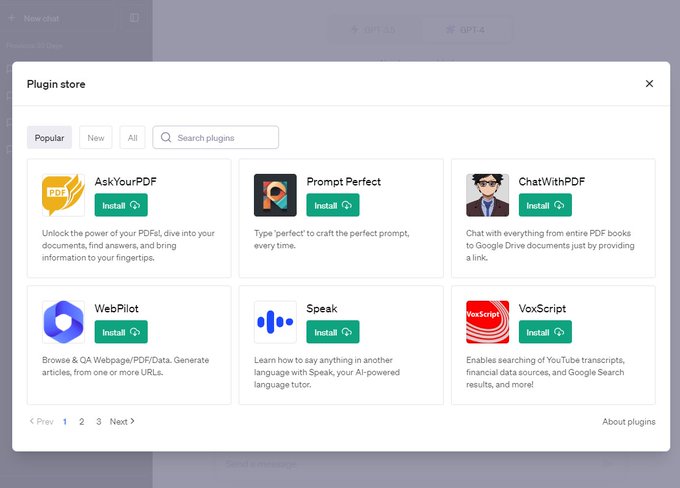Screen dimensions: 680x488
Task: Click the Prompt Perfect description text
Action: 332,239
